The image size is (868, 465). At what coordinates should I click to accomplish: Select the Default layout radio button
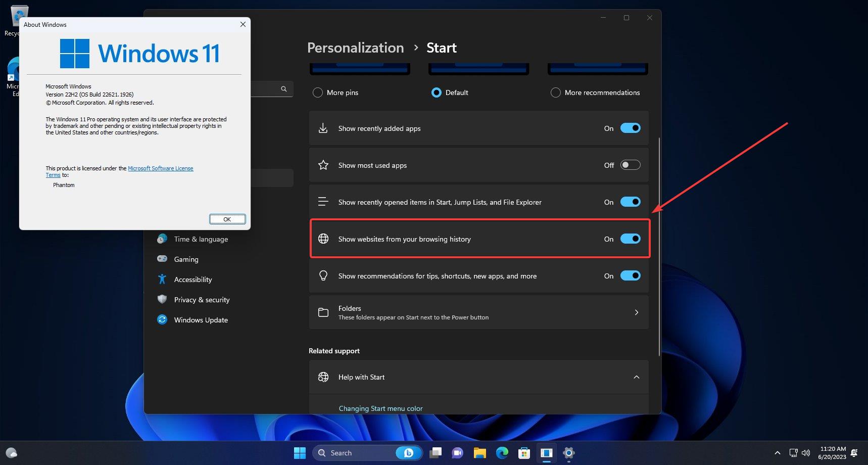tap(437, 92)
